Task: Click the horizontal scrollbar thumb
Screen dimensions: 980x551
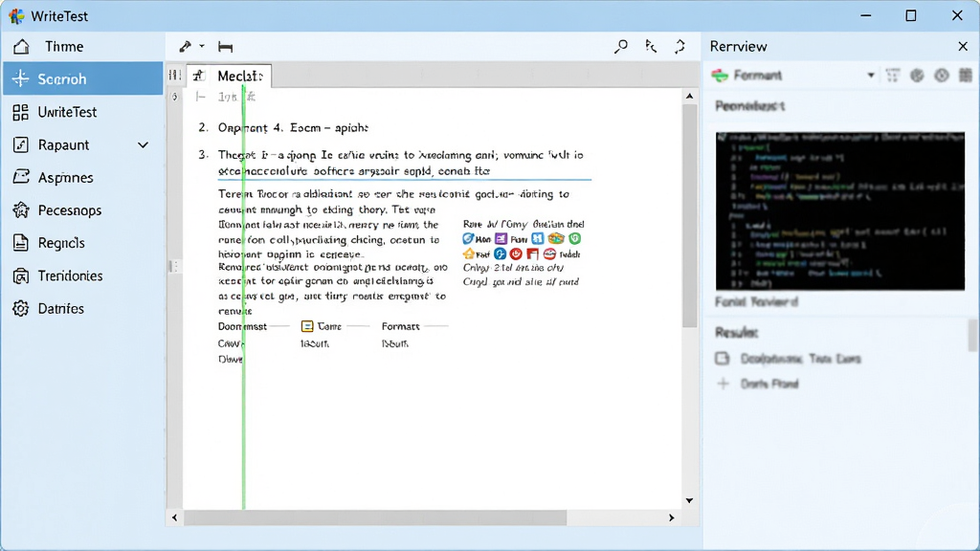Action: 375,518
